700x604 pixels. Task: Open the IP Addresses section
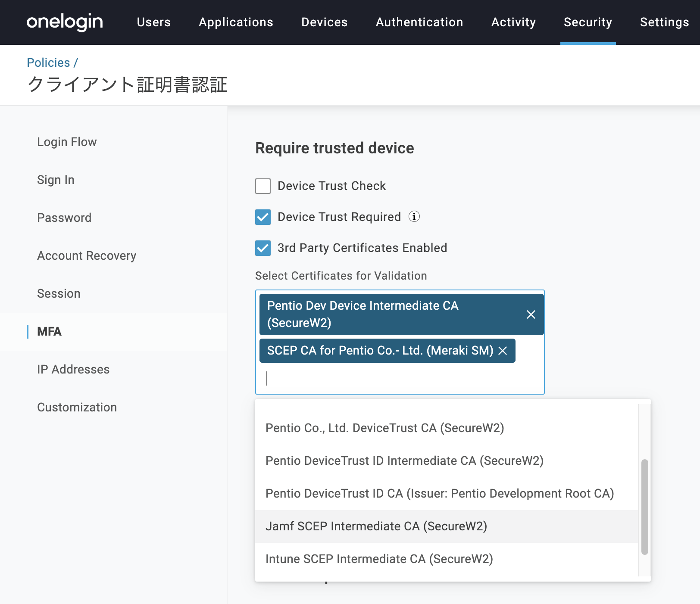(73, 369)
